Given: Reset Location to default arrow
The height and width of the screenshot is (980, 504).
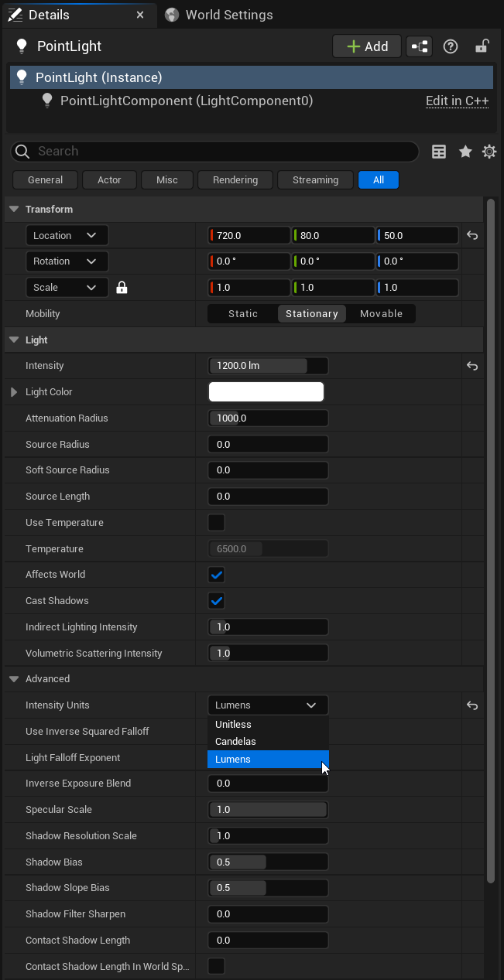Looking at the screenshot, I should click(x=472, y=236).
